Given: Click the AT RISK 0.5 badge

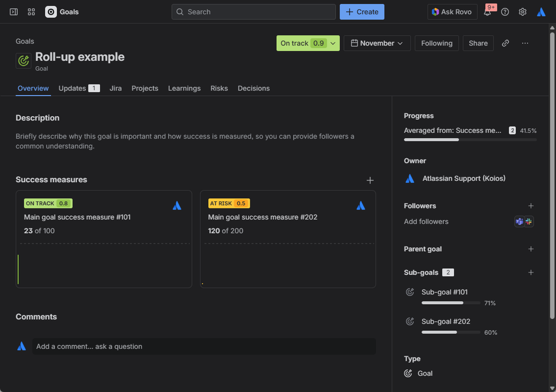Looking at the screenshot, I should click(229, 204).
